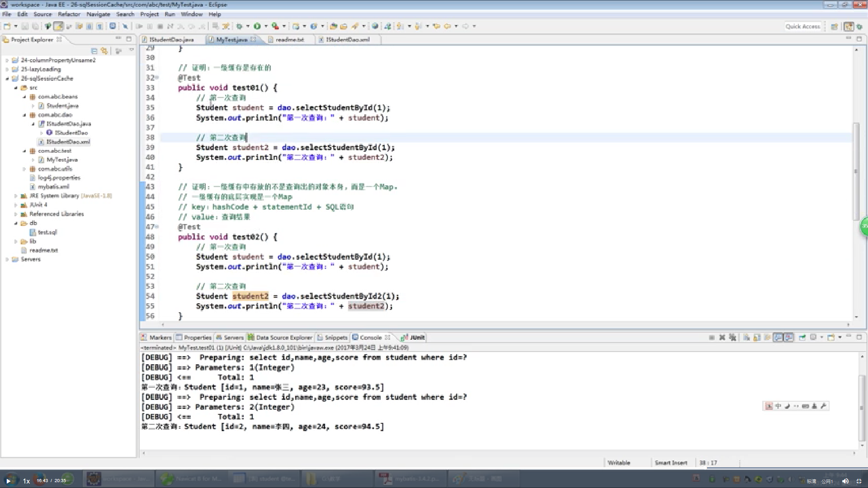Click the fullscreen icon in video bar
This screenshot has height=488, width=868.
(859, 481)
